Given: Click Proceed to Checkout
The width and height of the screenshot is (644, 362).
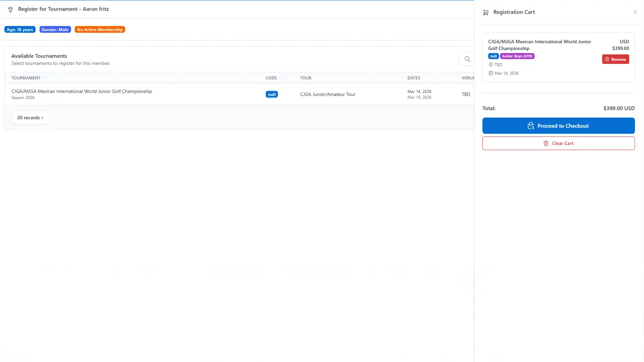Looking at the screenshot, I should [558, 126].
